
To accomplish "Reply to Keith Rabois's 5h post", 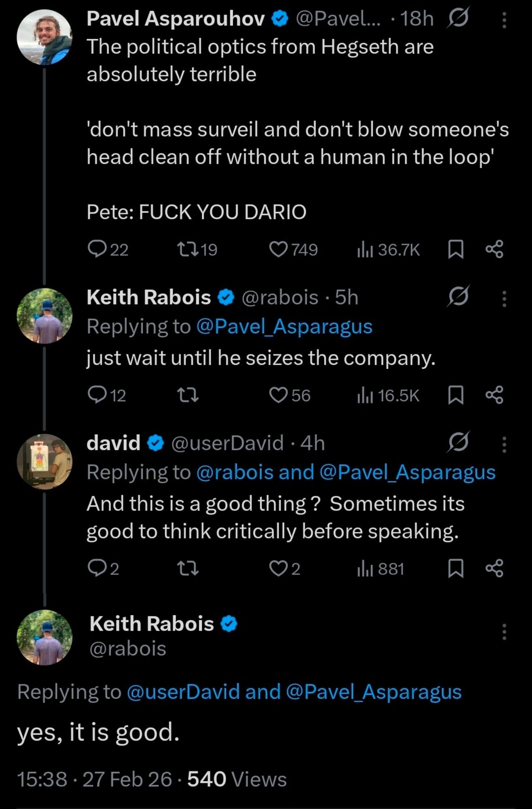I will click(96, 395).
